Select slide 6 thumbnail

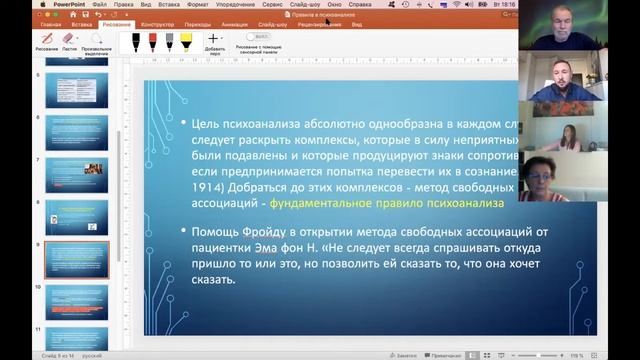77,133
